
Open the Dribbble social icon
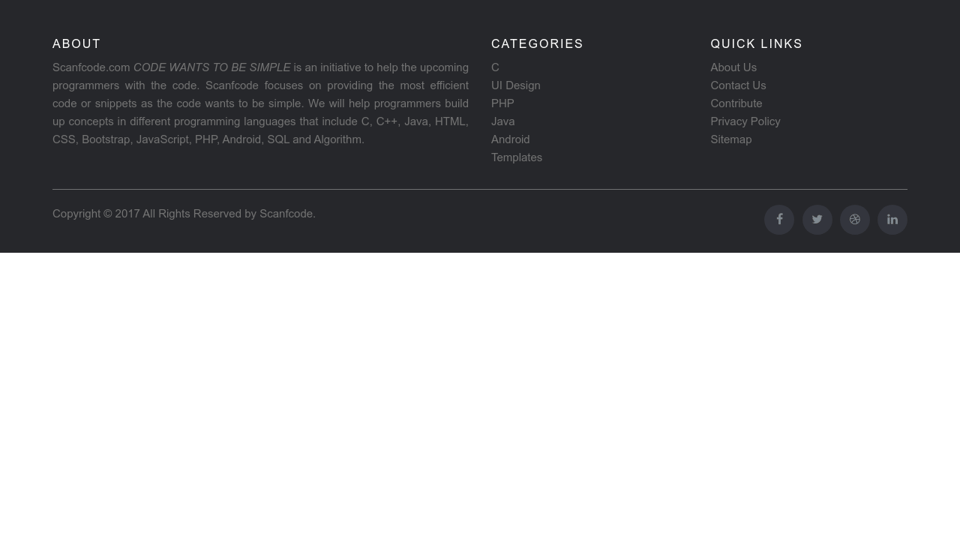click(855, 220)
